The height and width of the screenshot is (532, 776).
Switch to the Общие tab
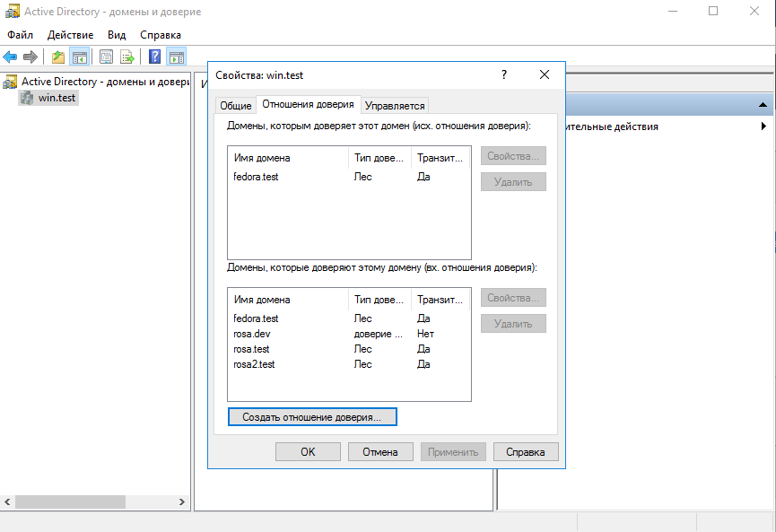point(236,106)
